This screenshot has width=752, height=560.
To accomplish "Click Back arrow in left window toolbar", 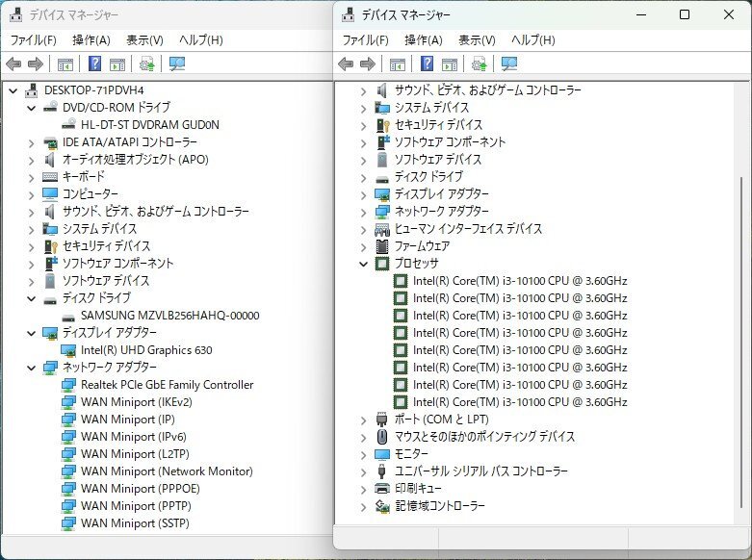I will (13, 64).
